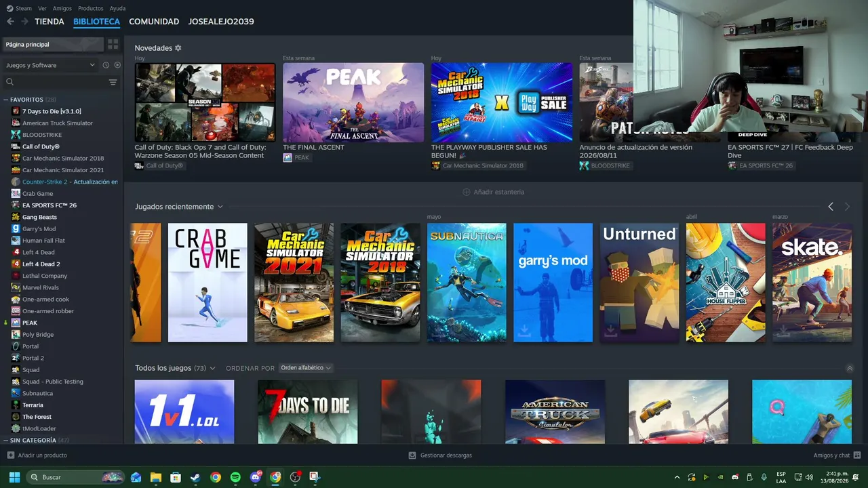Go forward with the right arrow button
Image resolution: width=868 pixels, height=488 pixels.
[24, 22]
